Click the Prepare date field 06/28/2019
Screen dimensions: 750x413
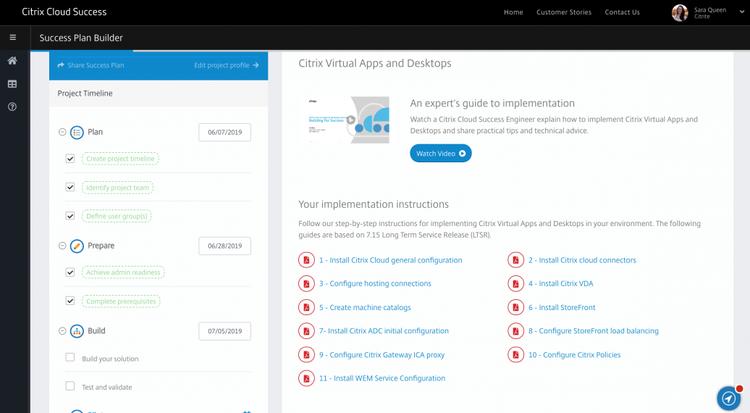click(225, 246)
